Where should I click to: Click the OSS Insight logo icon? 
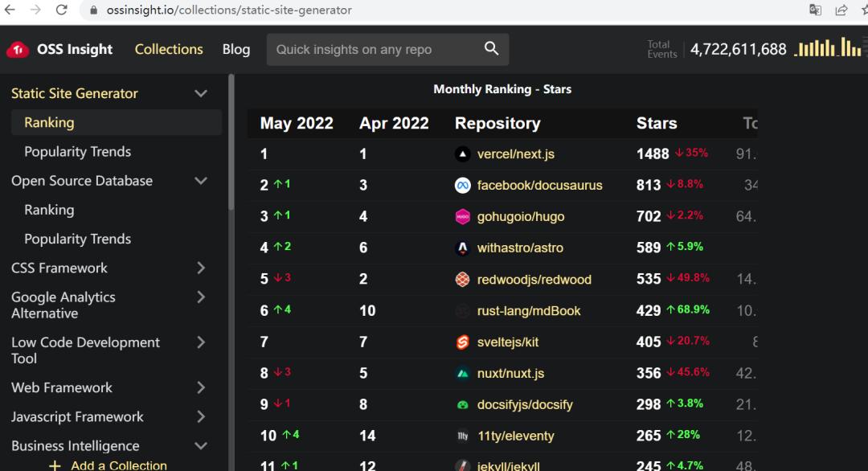coord(18,50)
